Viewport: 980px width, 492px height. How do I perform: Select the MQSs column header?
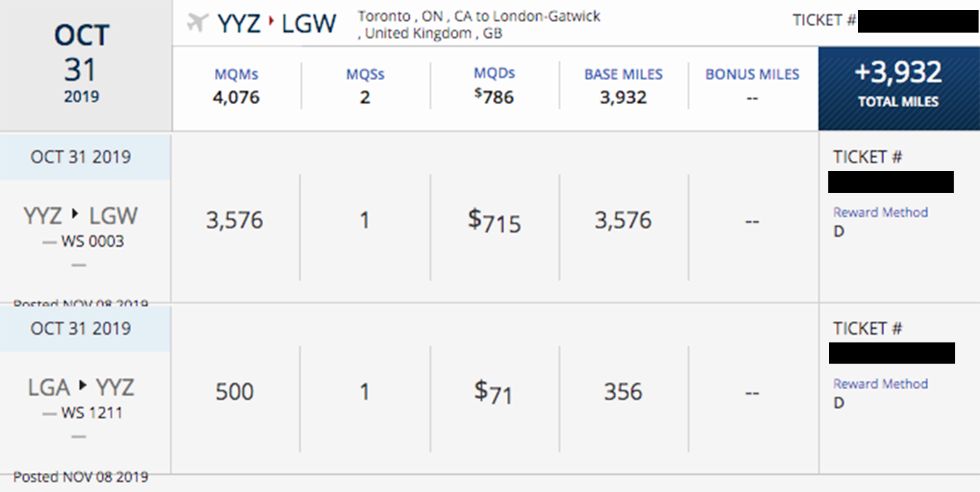[364, 74]
